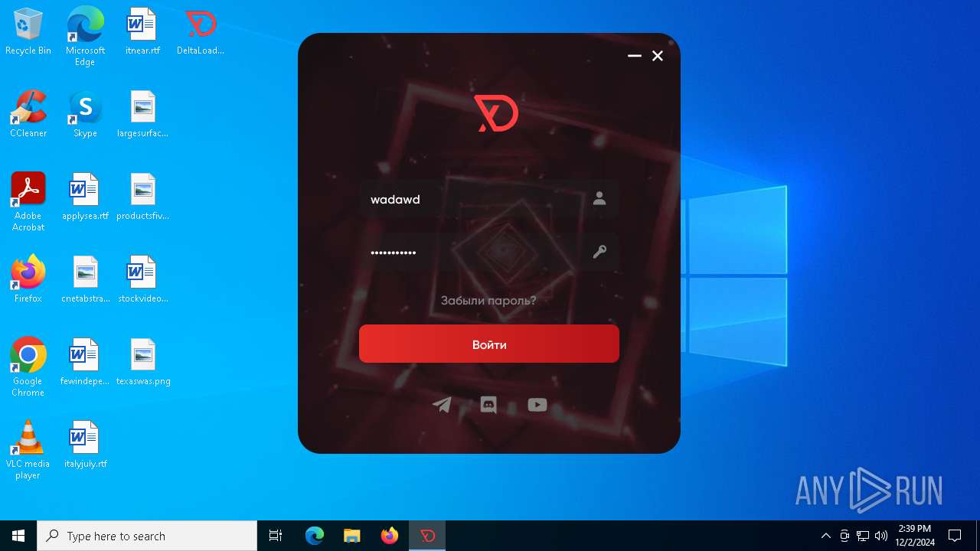Launch Firefox from the taskbar
980x551 pixels.
click(x=390, y=536)
